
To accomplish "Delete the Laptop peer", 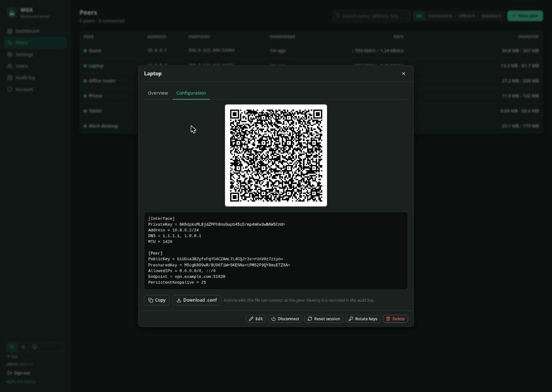I will (395, 319).
